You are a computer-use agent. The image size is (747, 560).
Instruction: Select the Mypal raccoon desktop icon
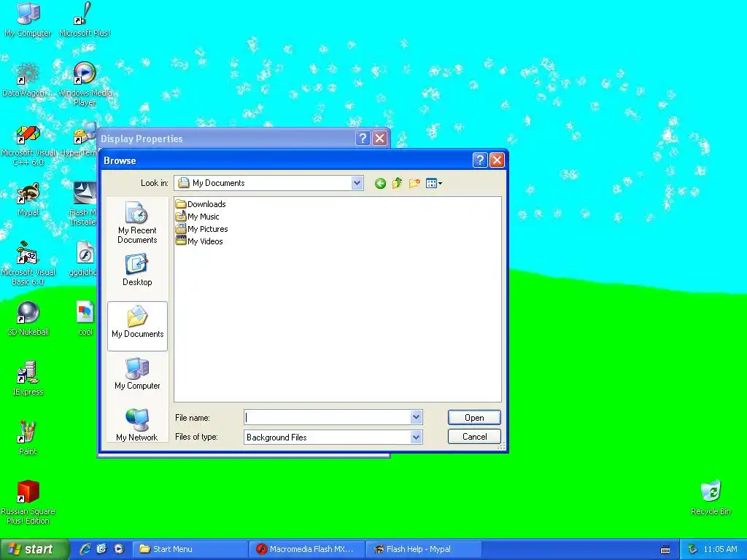click(x=28, y=199)
